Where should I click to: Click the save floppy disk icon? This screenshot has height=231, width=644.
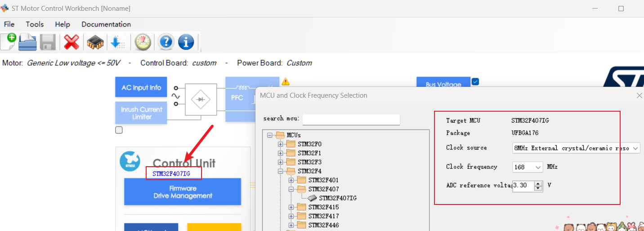click(48, 42)
